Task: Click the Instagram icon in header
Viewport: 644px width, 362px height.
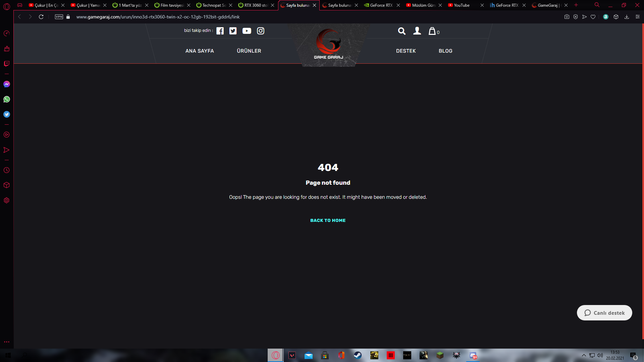Action: (261, 31)
